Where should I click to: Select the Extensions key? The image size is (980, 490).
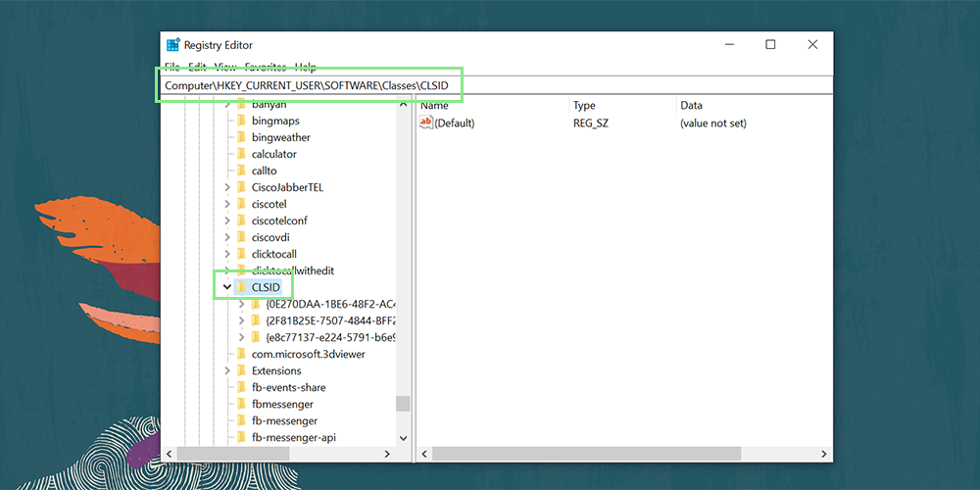pos(276,370)
